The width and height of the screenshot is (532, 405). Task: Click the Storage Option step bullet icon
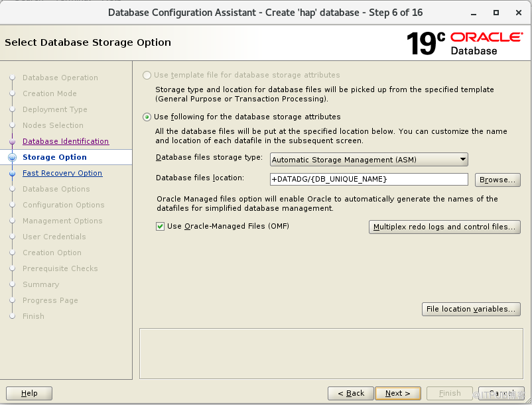[x=12, y=157]
